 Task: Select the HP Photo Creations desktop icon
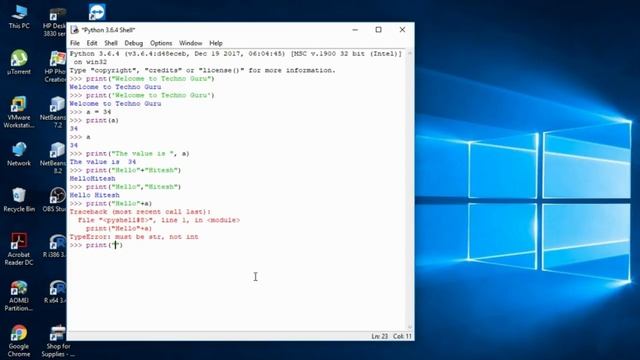[56, 67]
